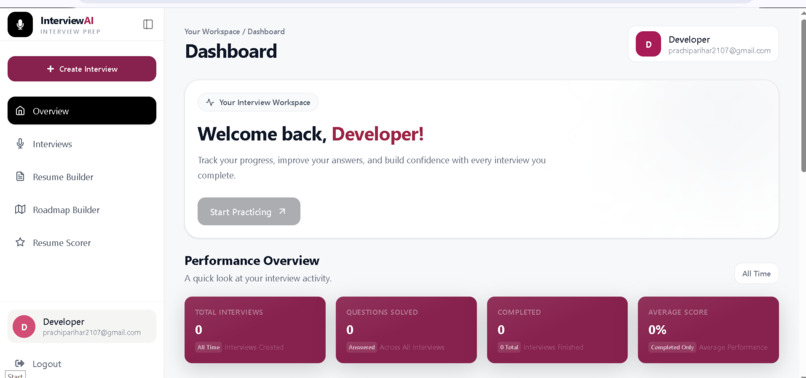Image resolution: width=806 pixels, height=378 pixels.
Task: Click the Dashboard page heading
Action: point(231,51)
